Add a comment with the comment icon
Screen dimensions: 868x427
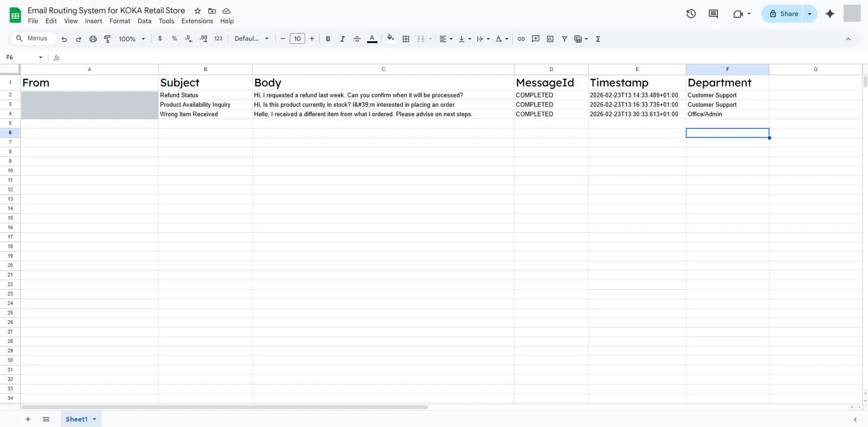536,39
